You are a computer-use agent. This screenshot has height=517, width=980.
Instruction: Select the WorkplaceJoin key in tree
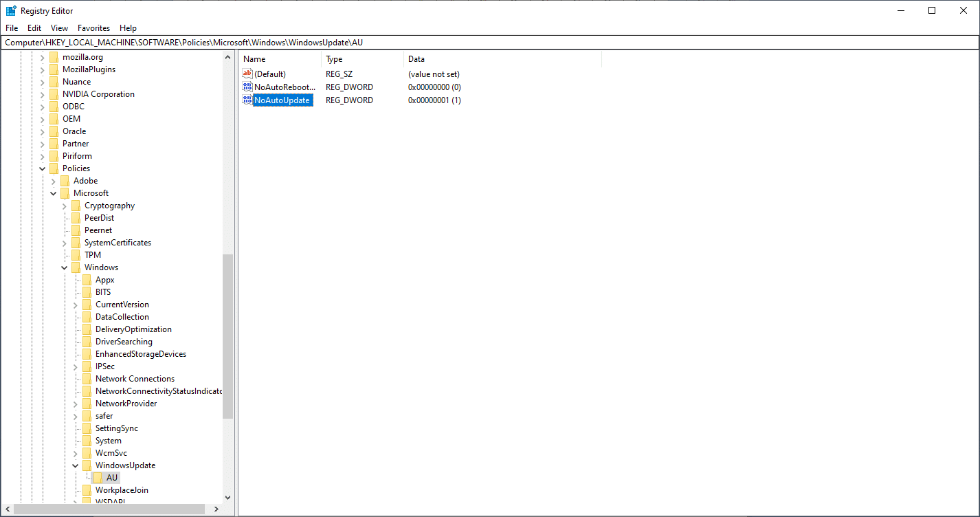pos(122,490)
